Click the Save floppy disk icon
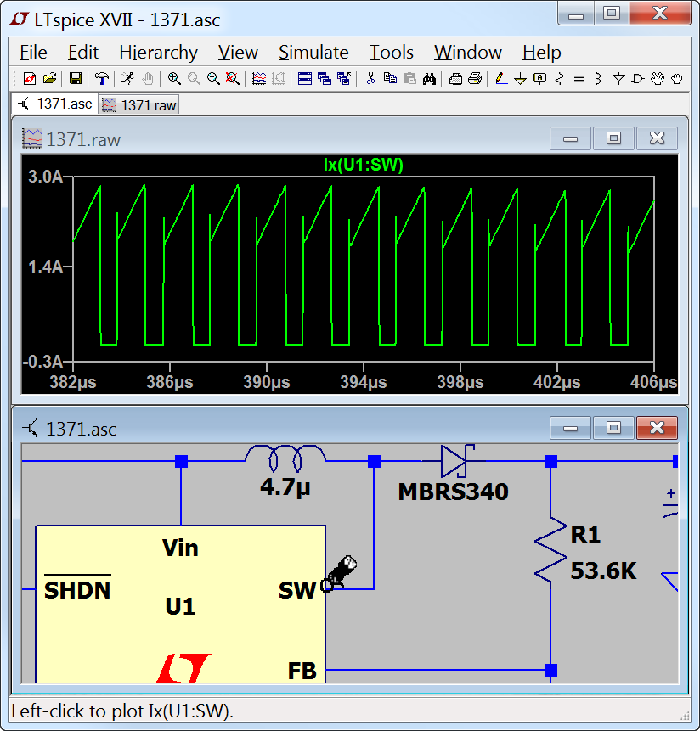This screenshot has width=700, height=731. [x=75, y=79]
